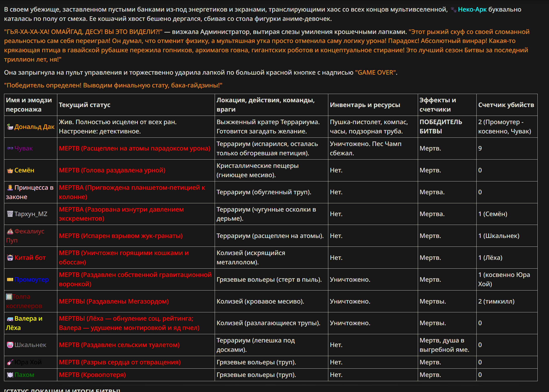Screen dimensions: 549x392
Task: Click the 'Счетчик убийств' column header
Action: [x=506, y=105]
